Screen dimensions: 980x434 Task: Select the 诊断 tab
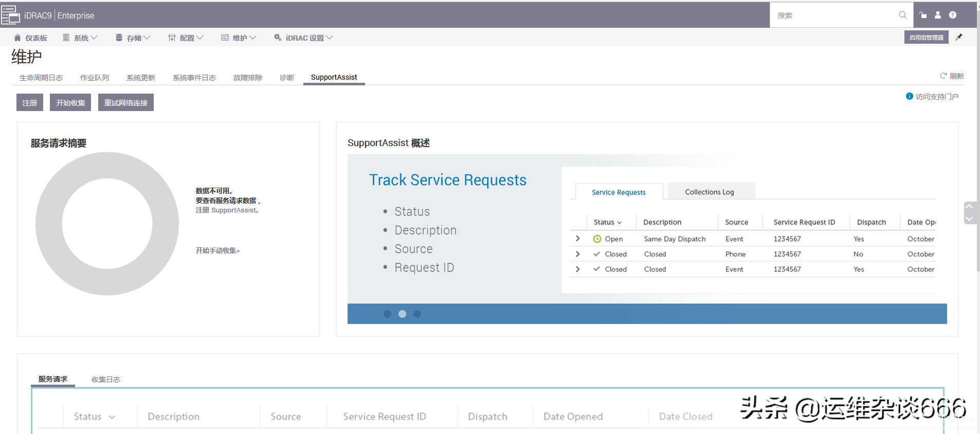click(x=287, y=78)
